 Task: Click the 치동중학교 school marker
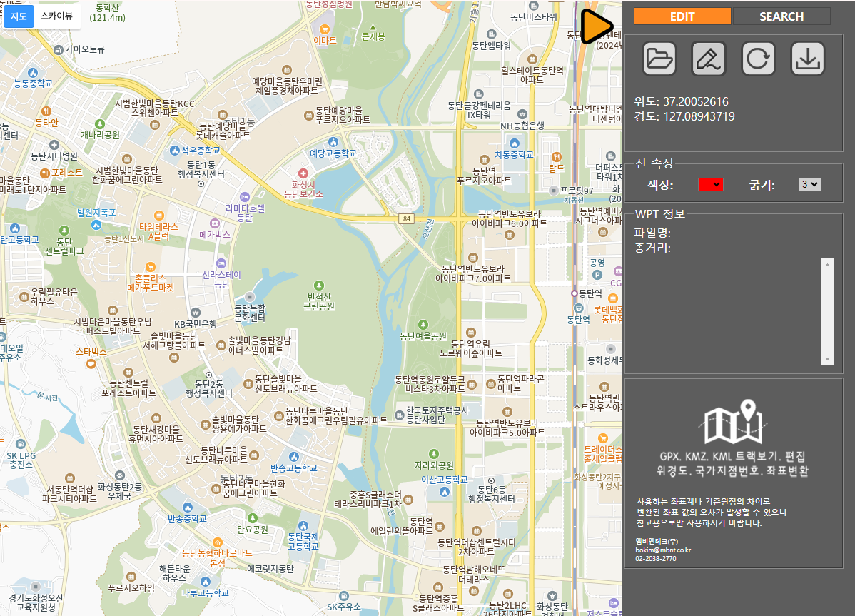click(514, 143)
